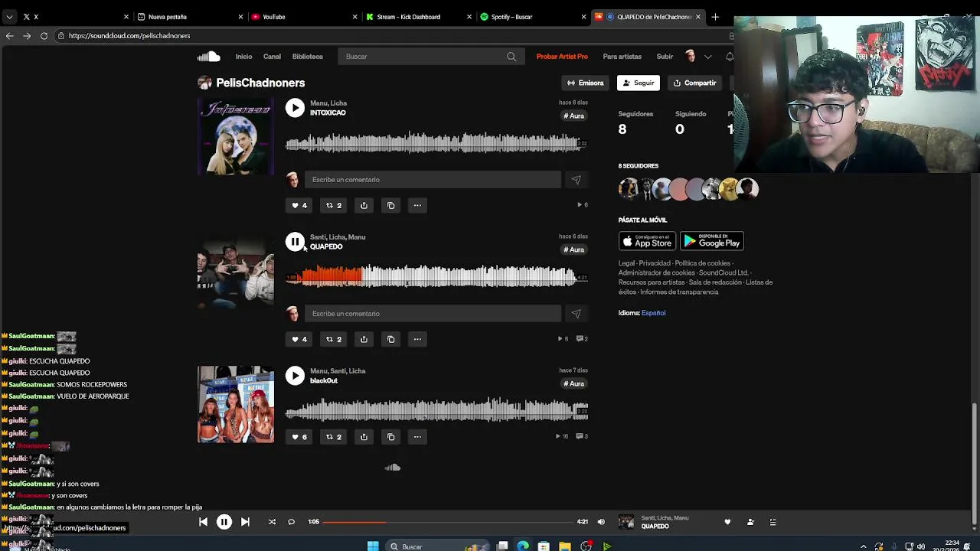Open Windows Start menu

(373, 546)
